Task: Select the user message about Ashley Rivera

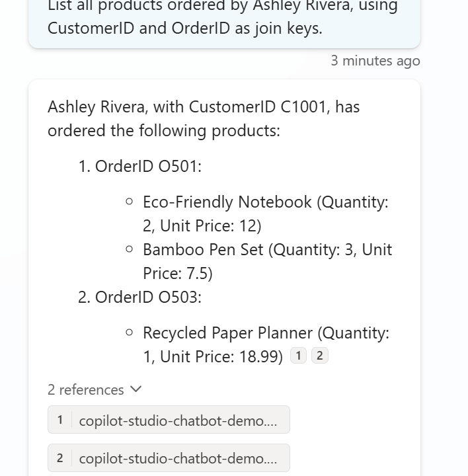Action: pos(223,17)
